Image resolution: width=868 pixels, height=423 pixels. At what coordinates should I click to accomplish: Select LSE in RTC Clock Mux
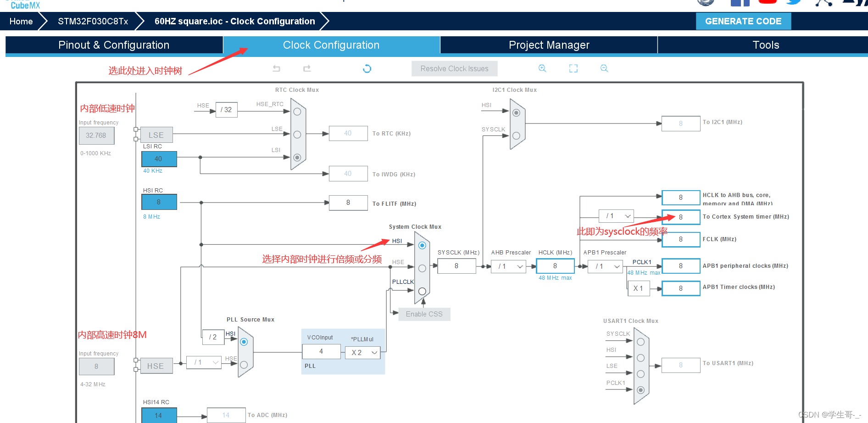click(297, 135)
